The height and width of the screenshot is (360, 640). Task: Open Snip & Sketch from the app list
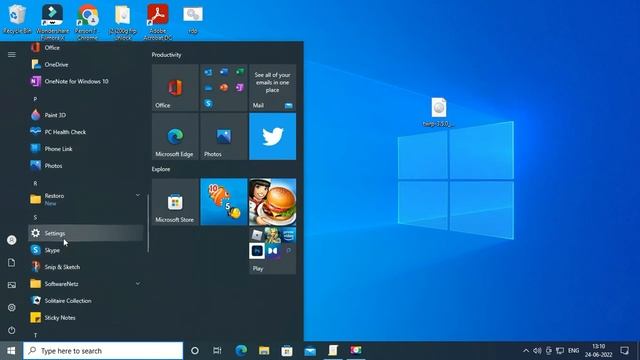[x=86, y=267]
